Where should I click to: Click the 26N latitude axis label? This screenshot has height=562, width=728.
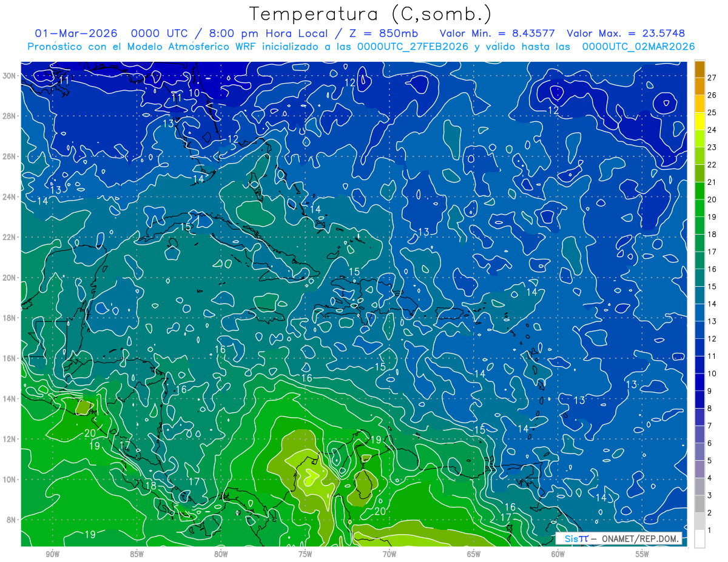coord(9,156)
